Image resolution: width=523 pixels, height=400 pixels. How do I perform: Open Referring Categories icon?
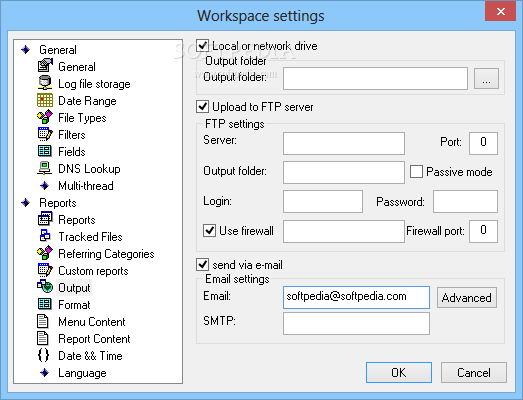(45, 253)
